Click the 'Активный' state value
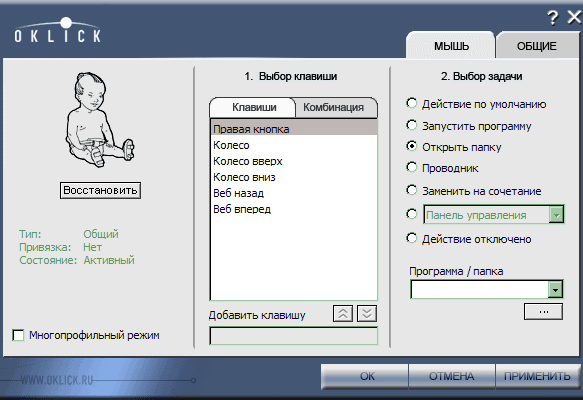 click(109, 260)
